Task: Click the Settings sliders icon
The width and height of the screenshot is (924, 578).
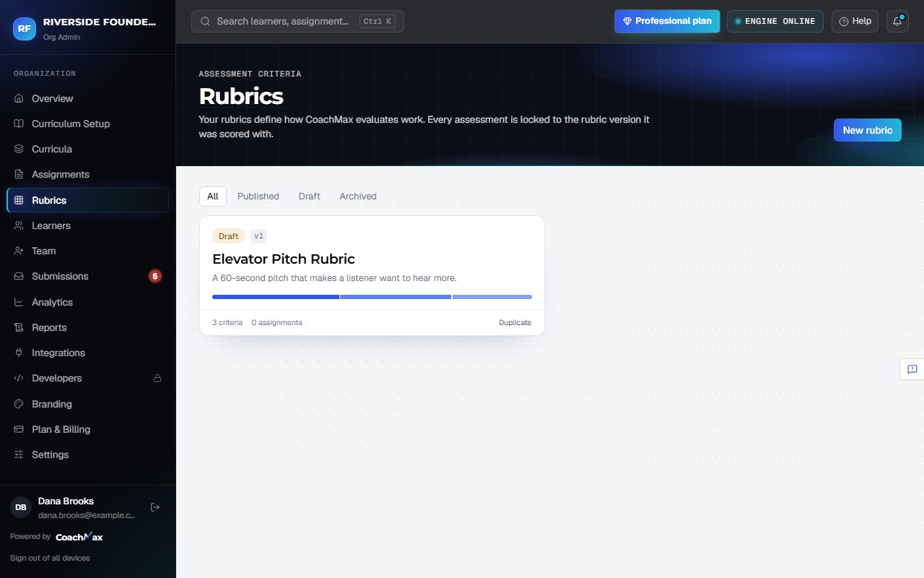Action: pos(19,454)
